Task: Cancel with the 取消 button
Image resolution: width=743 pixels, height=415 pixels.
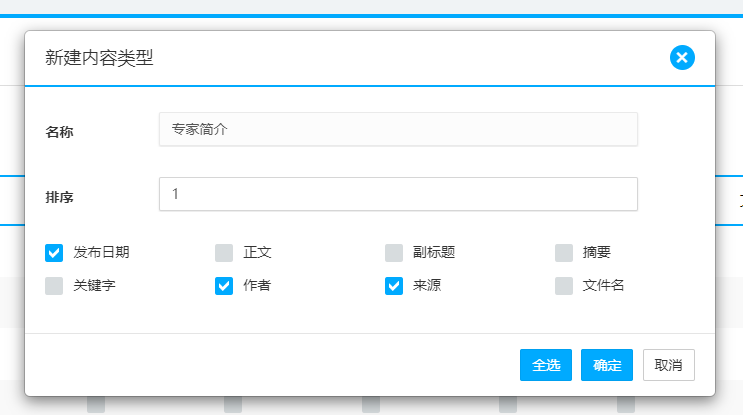Action: (x=668, y=365)
